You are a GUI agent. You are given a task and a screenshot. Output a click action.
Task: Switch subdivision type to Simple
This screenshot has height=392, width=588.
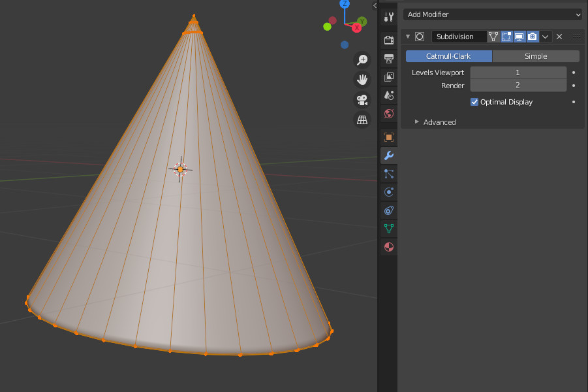[535, 56]
